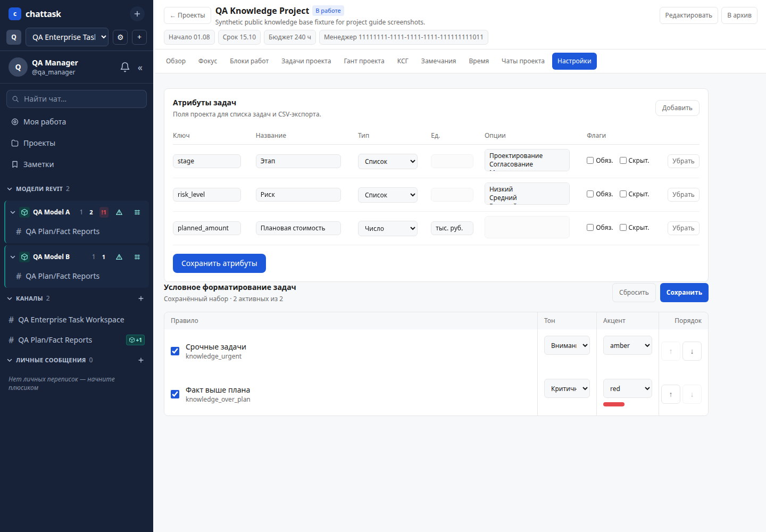Open the QA Enterprise workspace dropdown
This screenshot has height=532, width=766.
click(x=67, y=37)
